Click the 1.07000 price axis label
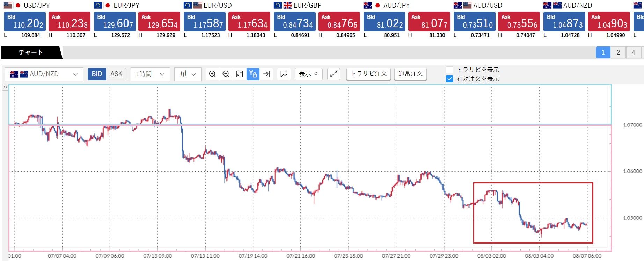Image resolution: width=644 pixels, height=261 pixels. tap(632, 125)
